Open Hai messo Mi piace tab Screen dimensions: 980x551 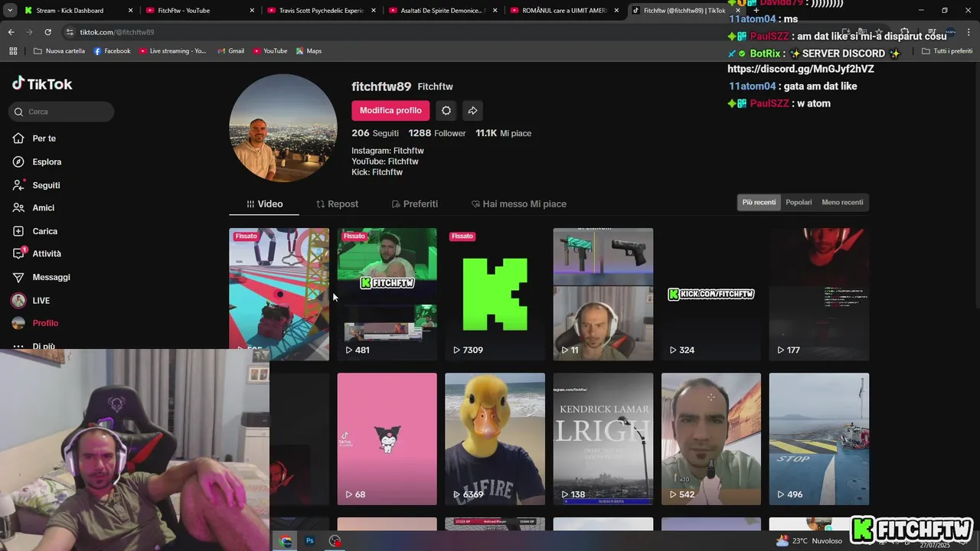pyautogui.click(x=519, y=204)
